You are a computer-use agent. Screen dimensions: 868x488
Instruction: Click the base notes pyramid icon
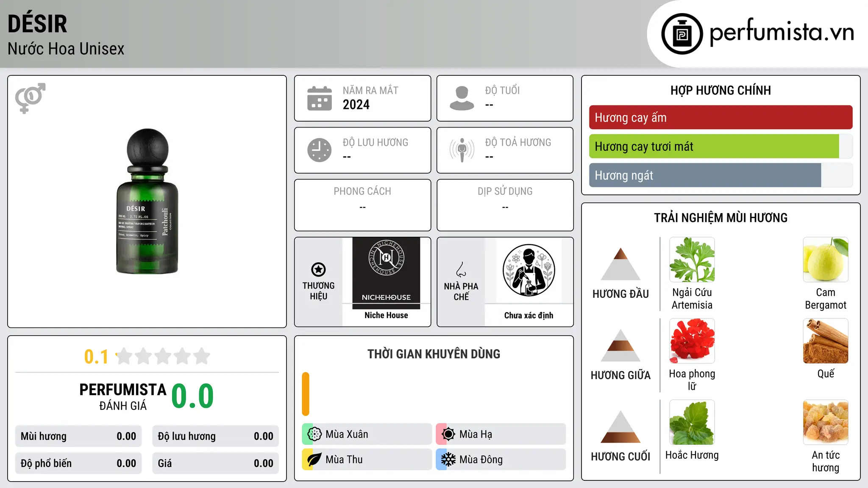pyautogui.click(x=620, y=427)
